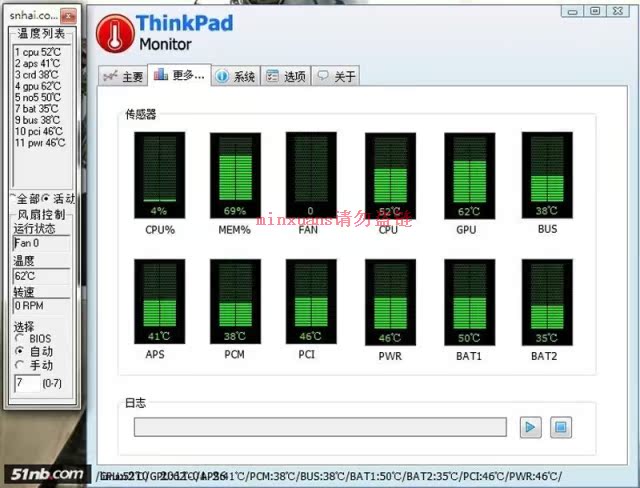
Task: Click the BUS temperature gauge
Action: 547,175
